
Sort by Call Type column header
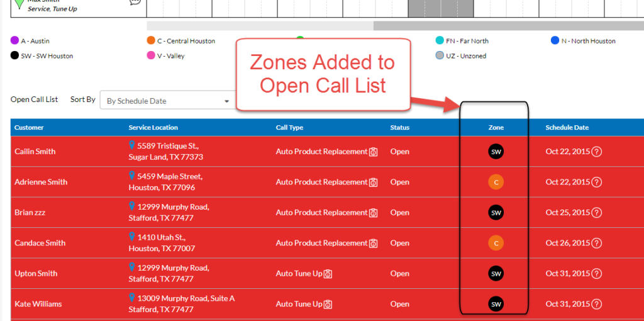coord(289,127)
